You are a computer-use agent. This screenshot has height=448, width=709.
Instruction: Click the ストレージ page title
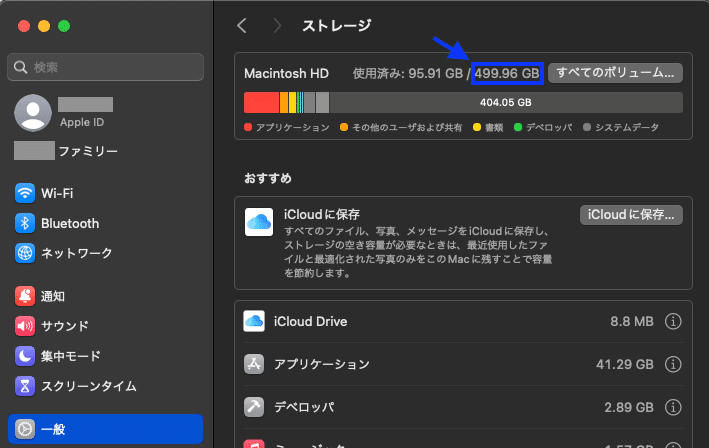[x=336, y=26]
